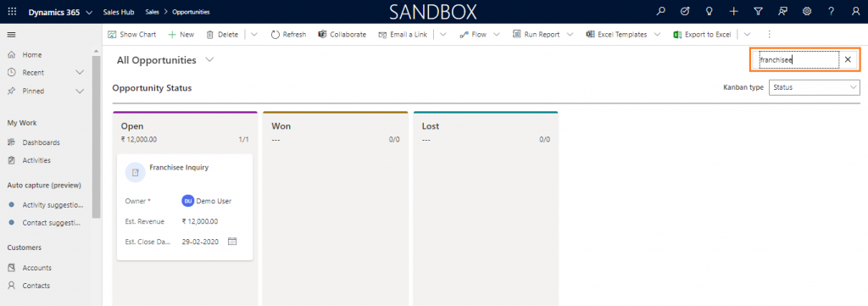Click the plus quick create icon
The width and height of the screenshot is (868, 306).
point(733,12)
